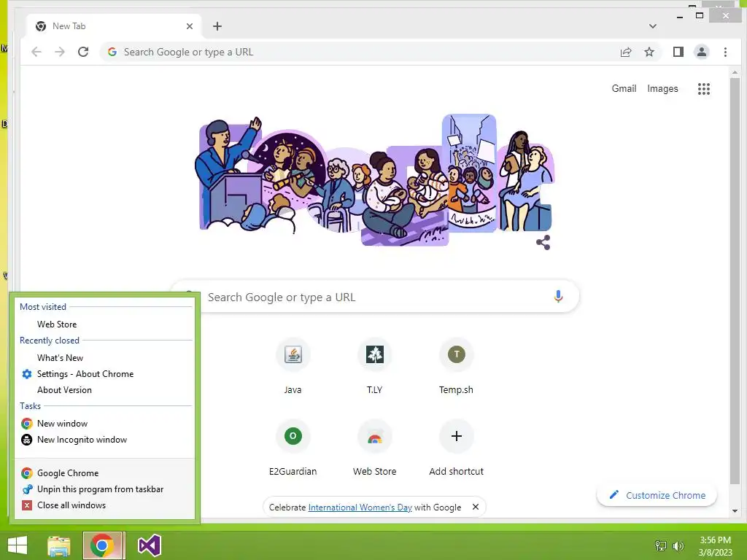This screenshot has height=560, width=747.
Task: Open the Chrome three-dot menu
Action: 726,52
